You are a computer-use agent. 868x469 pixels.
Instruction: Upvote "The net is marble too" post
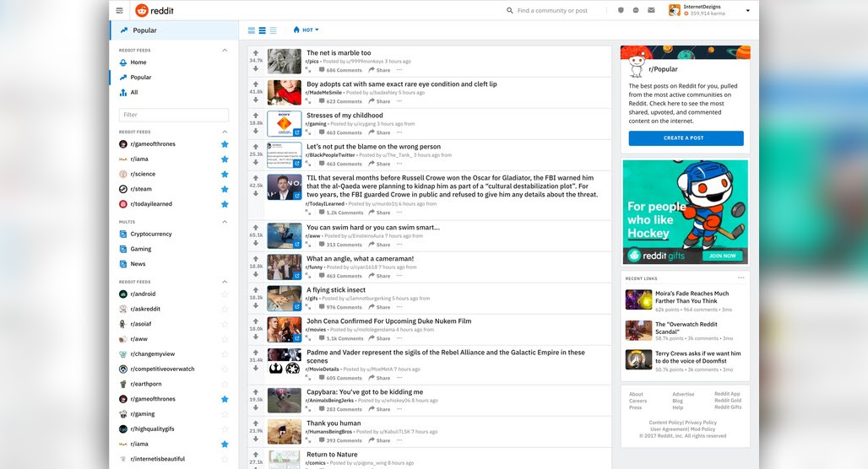(x=256, y=53)
